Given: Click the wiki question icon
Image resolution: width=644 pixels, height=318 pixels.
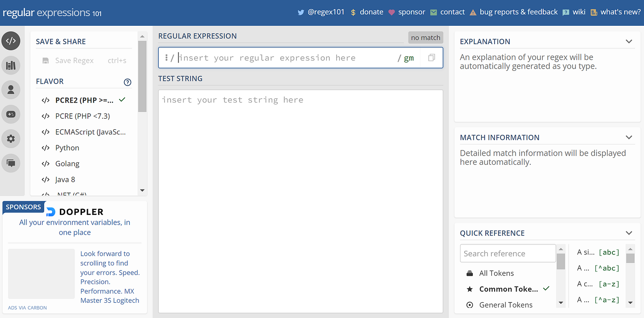Looking at the screenshot, I should (566, 12).
